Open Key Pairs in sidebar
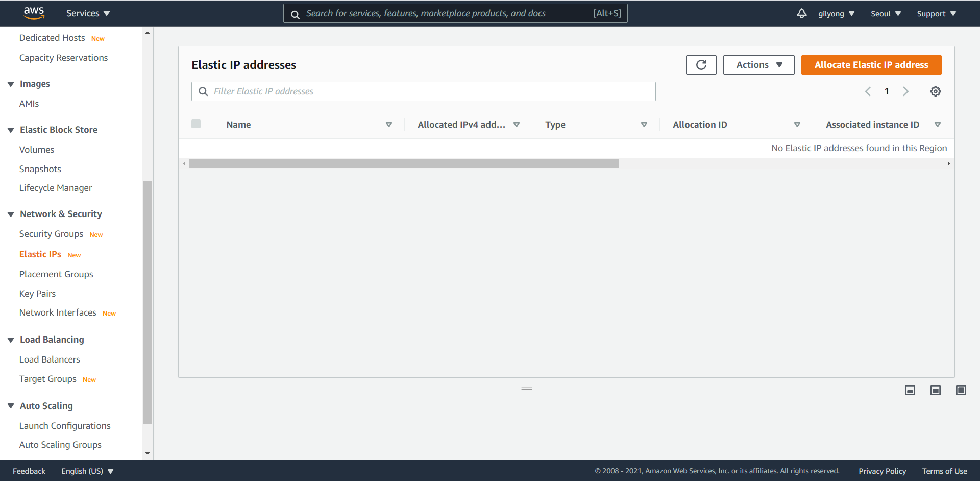 pos(38,294)
